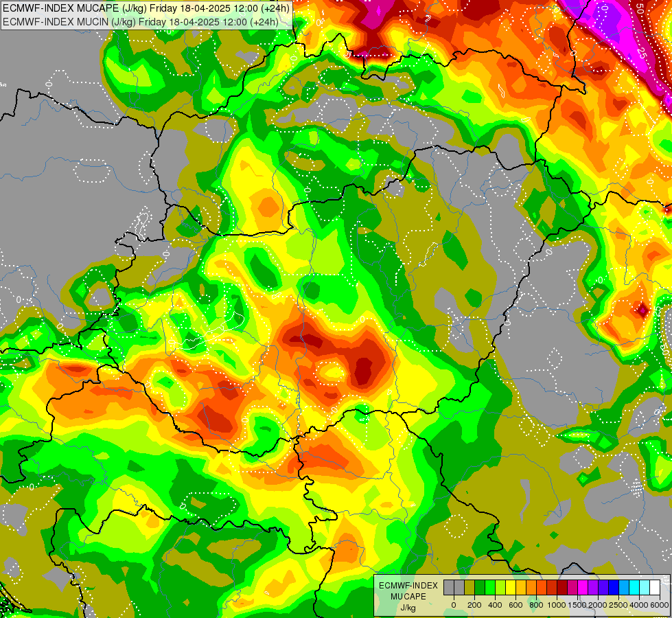Viewport: 672px width, 618px height.
Task: Click the ECMWF-INDEX MUCIN title line
Action: point(141,22)
